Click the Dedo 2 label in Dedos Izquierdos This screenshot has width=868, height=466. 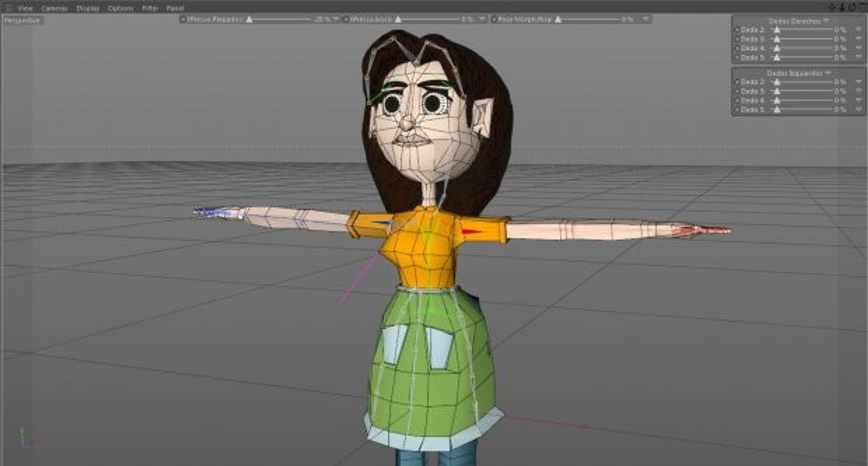tap(753, 82)
